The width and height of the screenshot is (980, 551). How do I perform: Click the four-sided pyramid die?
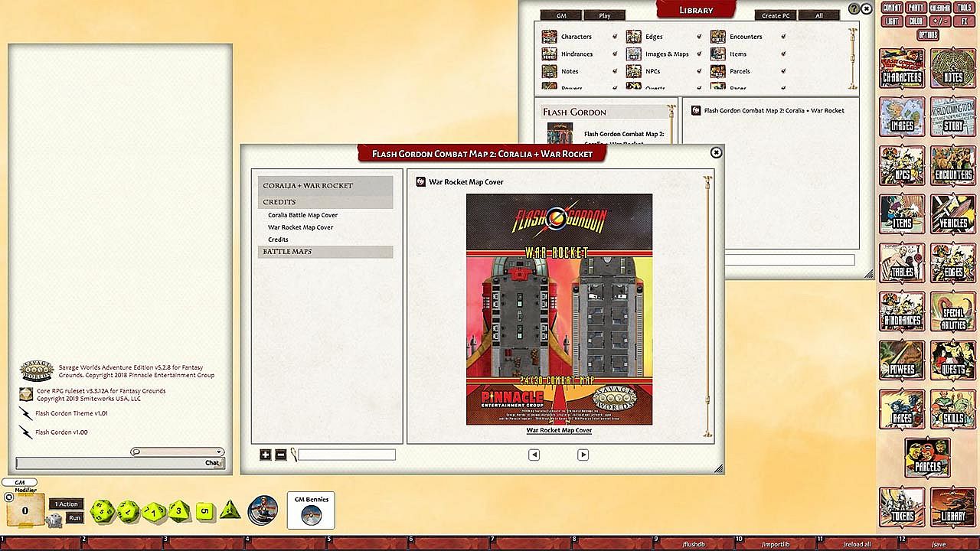tap(230, 510)
